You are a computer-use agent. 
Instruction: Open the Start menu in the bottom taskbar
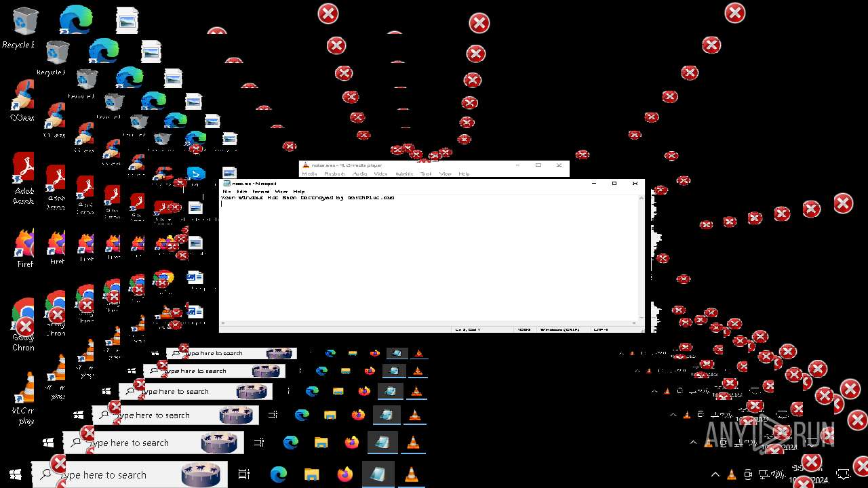[16, 475]
